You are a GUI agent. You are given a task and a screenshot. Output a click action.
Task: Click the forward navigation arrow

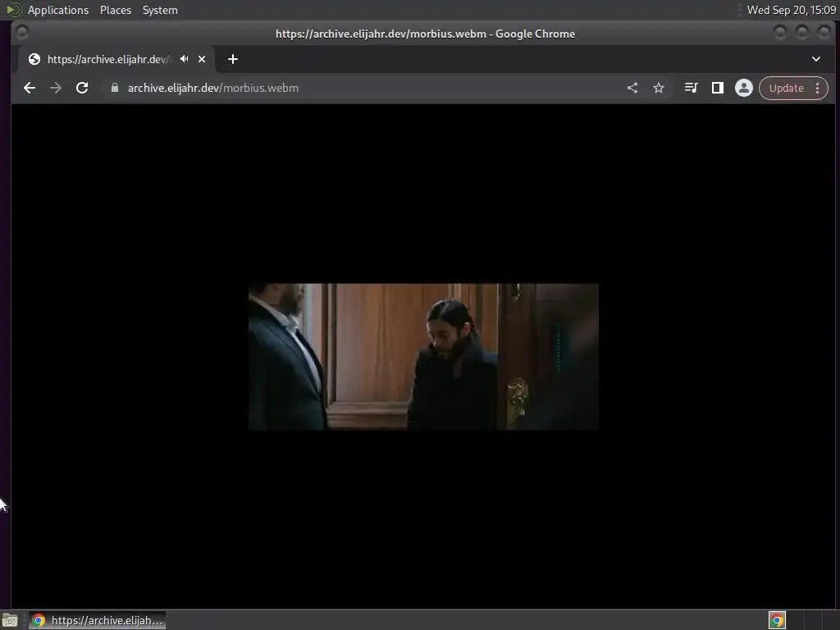click(56, 88)
